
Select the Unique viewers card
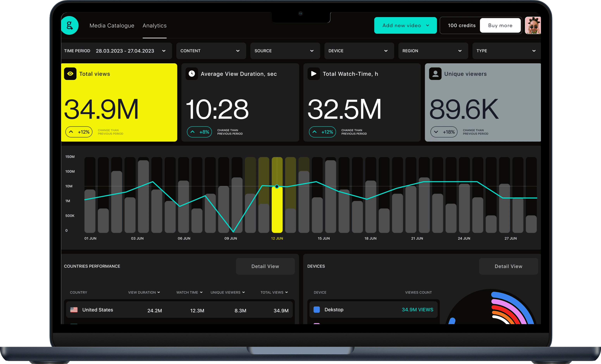click(483, 102)
